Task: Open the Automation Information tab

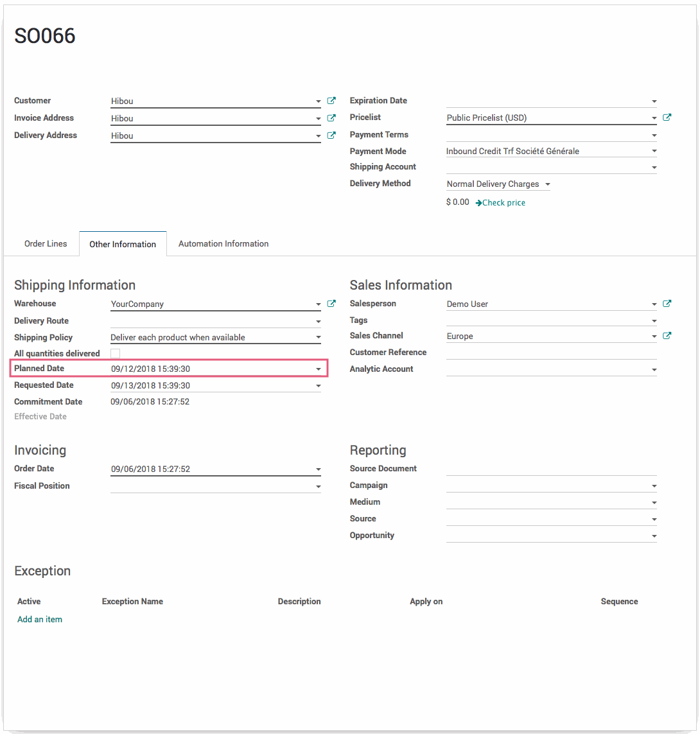Action: 223,243
